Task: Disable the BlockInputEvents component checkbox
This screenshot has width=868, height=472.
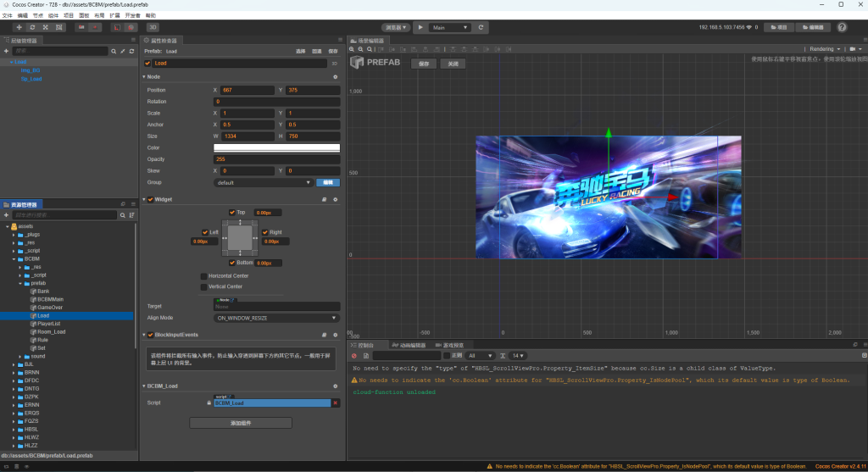Action: [151, 335]
